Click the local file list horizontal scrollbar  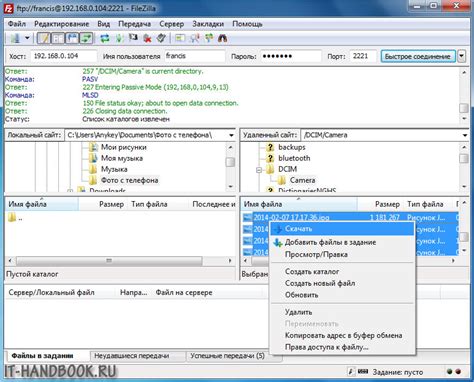109,261
